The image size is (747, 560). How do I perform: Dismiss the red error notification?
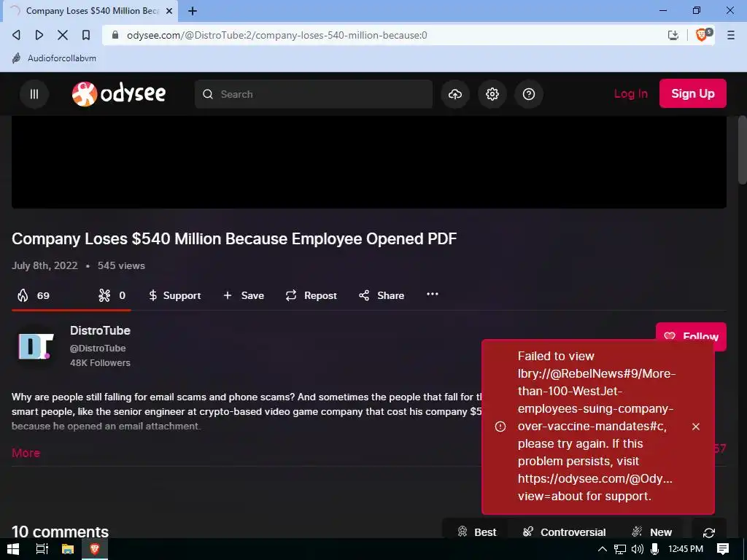[696, 427]
